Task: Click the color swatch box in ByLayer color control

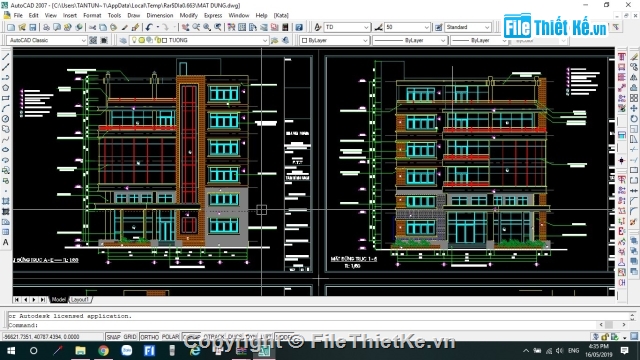Action: coord(304,40)
